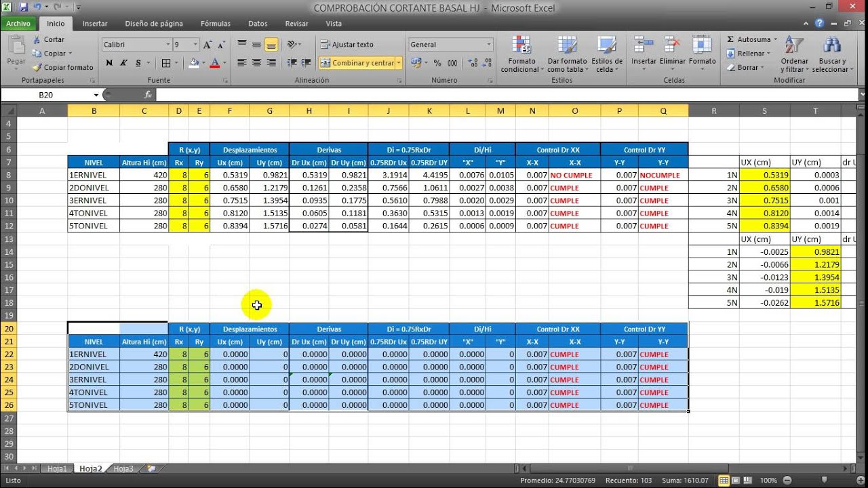Expand the Autosuma dropdown arrow
Image resolution: width=868 pixels, height=488 pixels.
(775, 40)
